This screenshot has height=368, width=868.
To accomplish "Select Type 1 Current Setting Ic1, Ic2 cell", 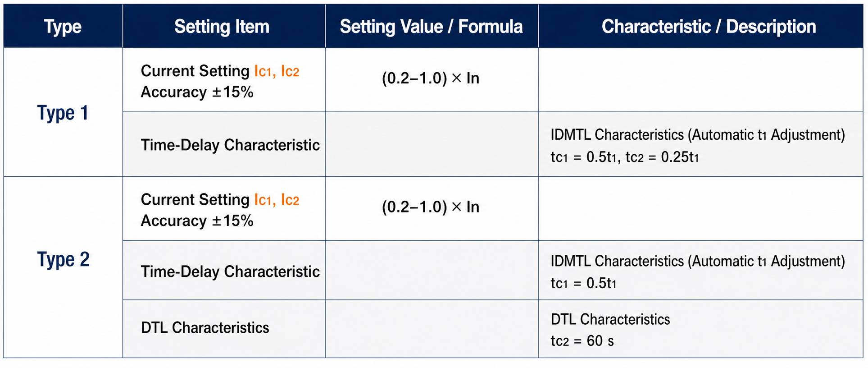I will (x=224, y=80).
